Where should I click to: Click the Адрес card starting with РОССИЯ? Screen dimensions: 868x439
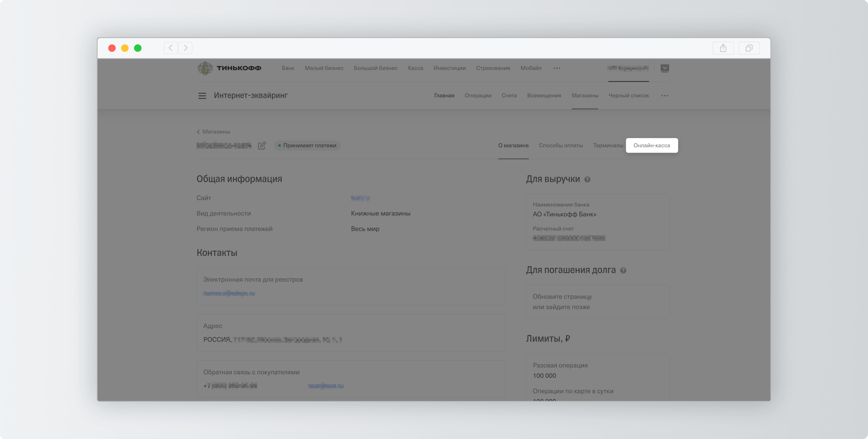click(x=351, y=333)
